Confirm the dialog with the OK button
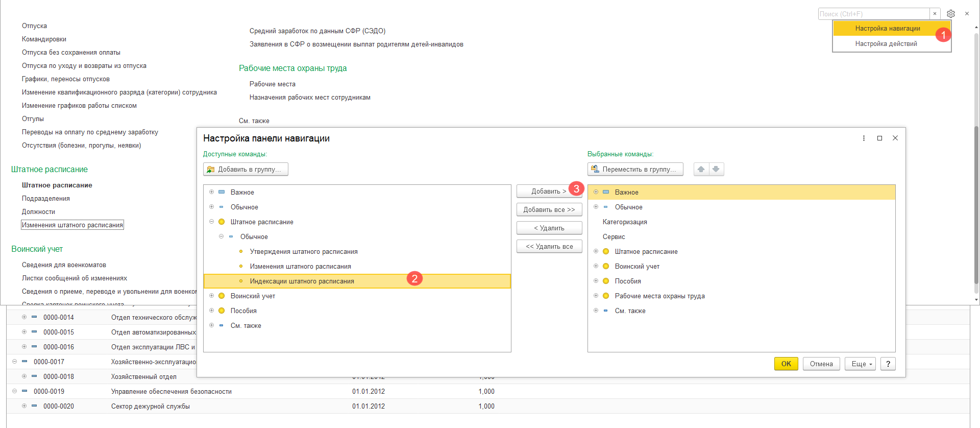This screenshot has width=980, height=428. point(786,364)
